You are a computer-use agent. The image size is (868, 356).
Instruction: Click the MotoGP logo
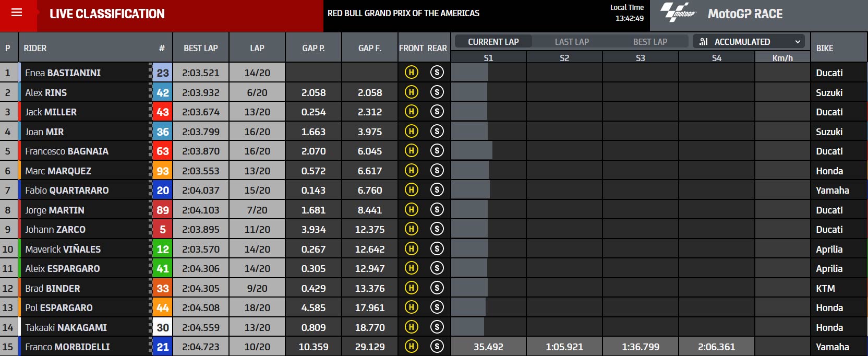[x=678, y=12]
